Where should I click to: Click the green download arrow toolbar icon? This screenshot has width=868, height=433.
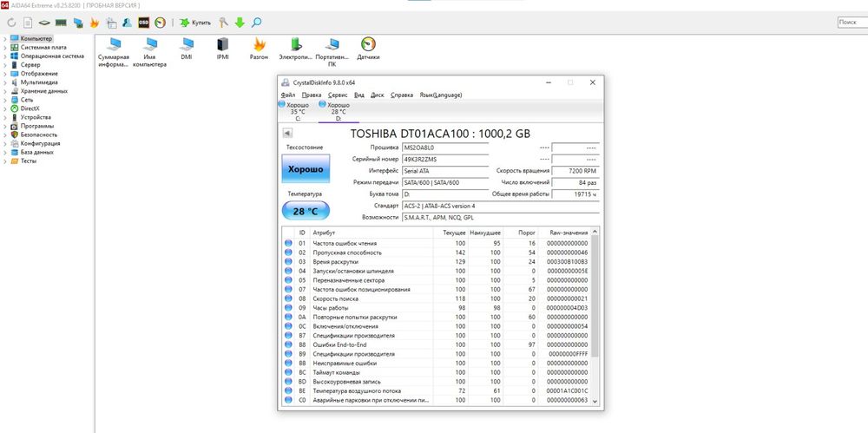pos(240,23)
